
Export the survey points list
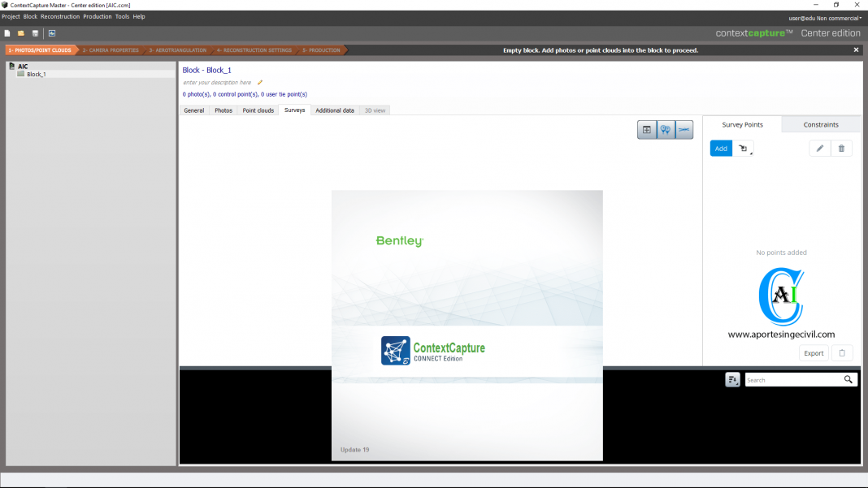click(x=814, y=352)
